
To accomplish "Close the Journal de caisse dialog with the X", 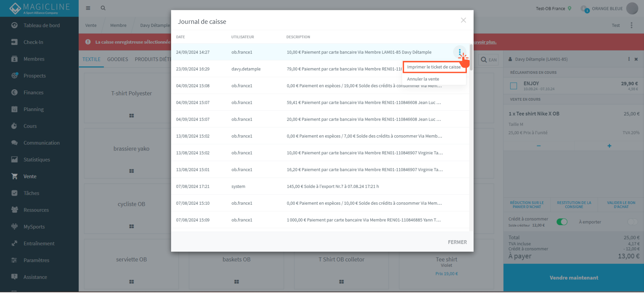I will 463,20.
